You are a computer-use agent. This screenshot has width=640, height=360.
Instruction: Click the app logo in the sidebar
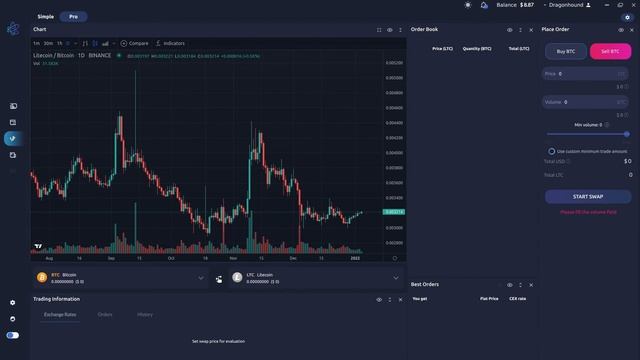click(x=13, y=29)
